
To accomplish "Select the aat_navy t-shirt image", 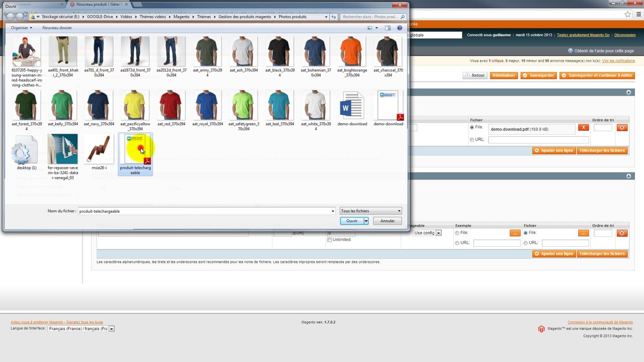I will [x=99, y=108].
